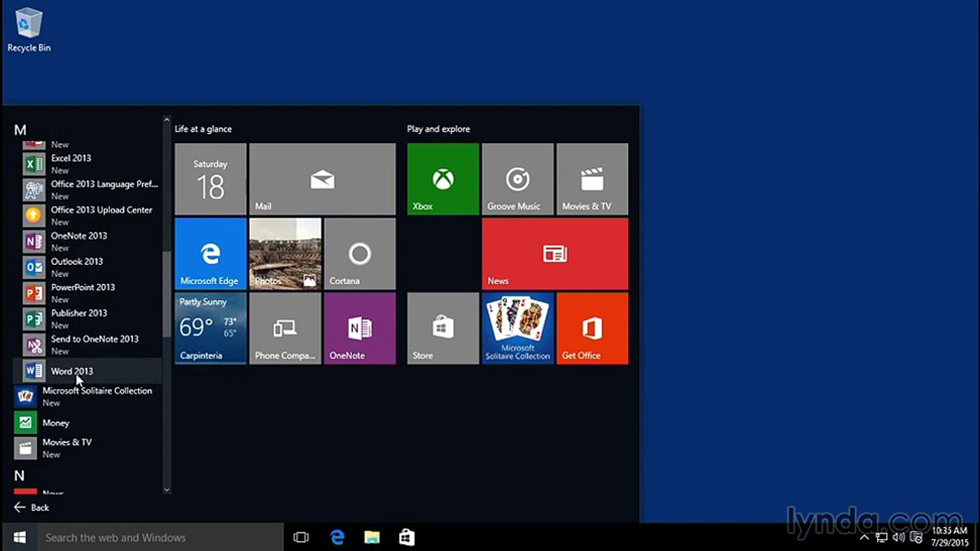Click the Start button on the taskbar

20,537
